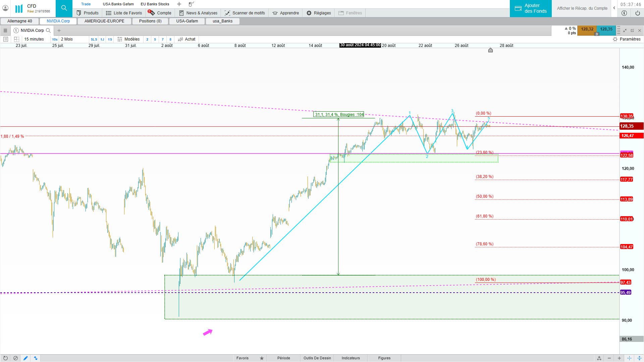Click the power icon at top right
Image resolution: width=644 pixels, height=362 pixels.
(637, 13)
